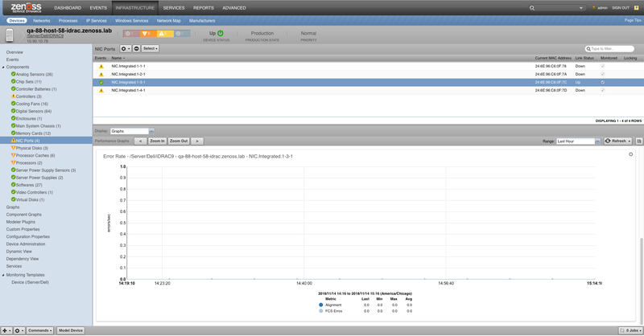Click the pop-out graphs icon beside Refresh
Screen dimensions: 644x336
639,141
